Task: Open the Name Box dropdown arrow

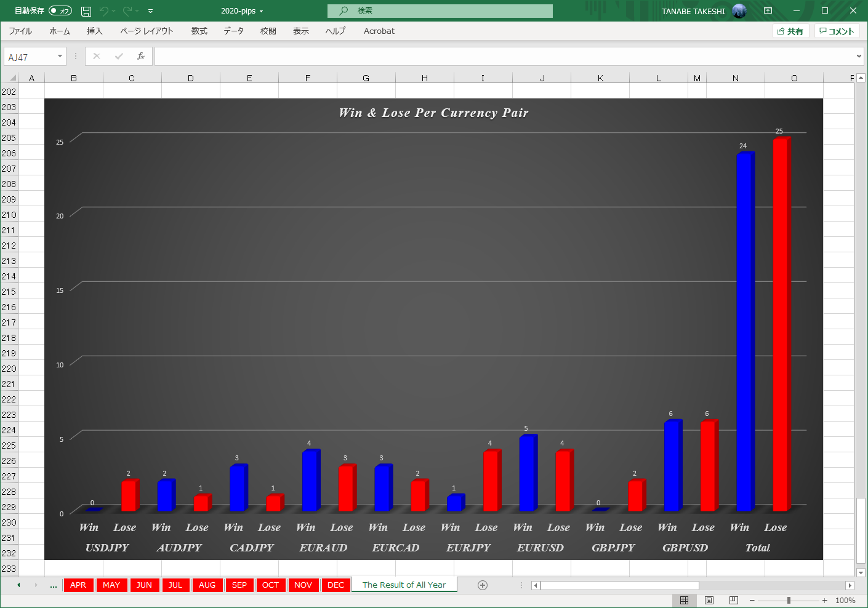Action: 60,57
